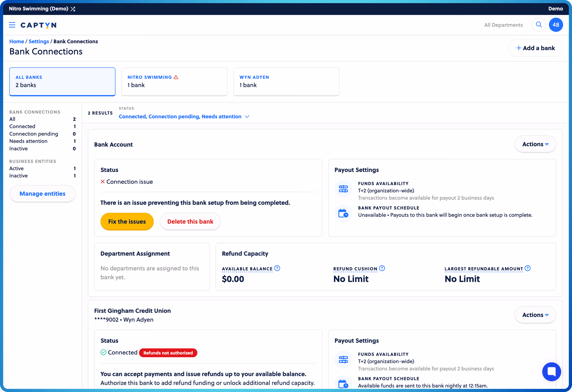Click the 2 RESULTS count text

pos(100,113)
